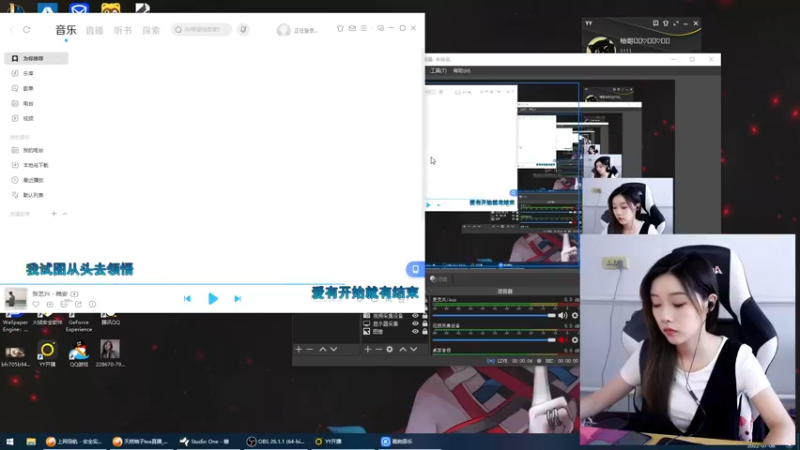Click the music playback progress bar
The width and height of the screenshot is (800, 450).
tap(212, 284)
